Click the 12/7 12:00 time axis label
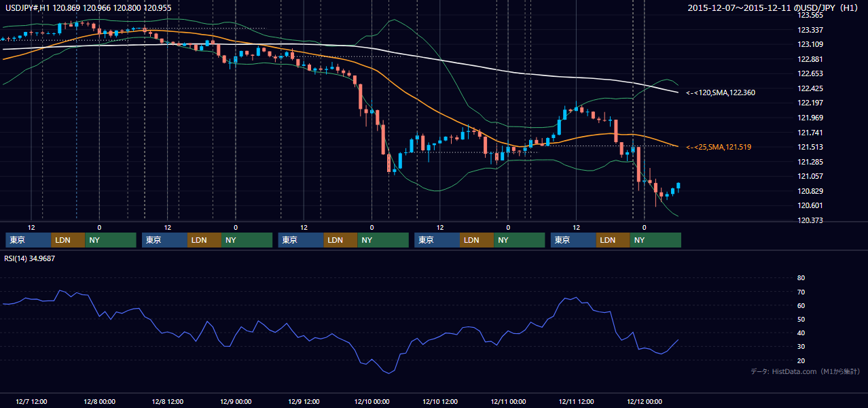Image resolution: width=868 pixels, height=408 pixels. pos(32,401)
